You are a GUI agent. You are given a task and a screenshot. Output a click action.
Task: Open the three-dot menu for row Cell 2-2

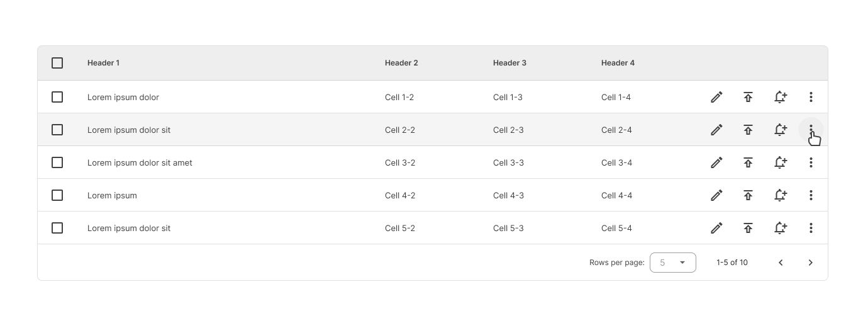[x=811, y=130]
